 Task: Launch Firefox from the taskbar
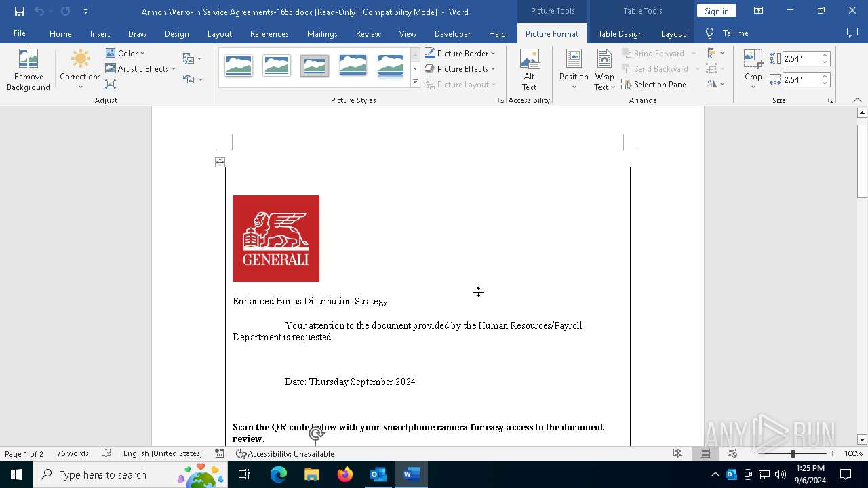[x=345, y=474]
